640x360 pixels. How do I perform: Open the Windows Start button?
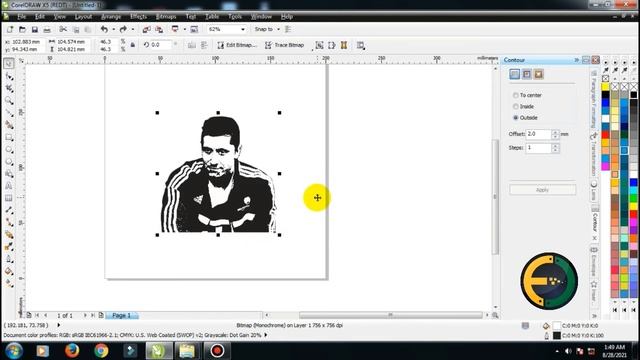coord(14,351)
